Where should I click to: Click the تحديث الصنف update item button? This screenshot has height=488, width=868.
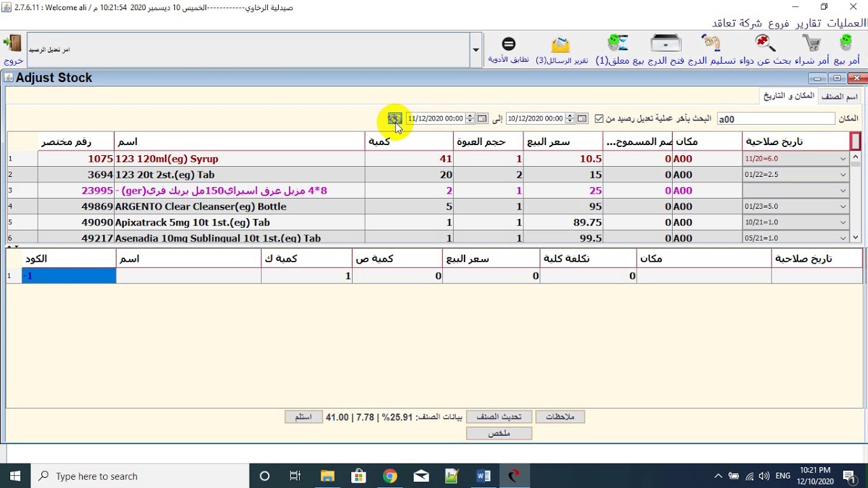coord(499,417)
